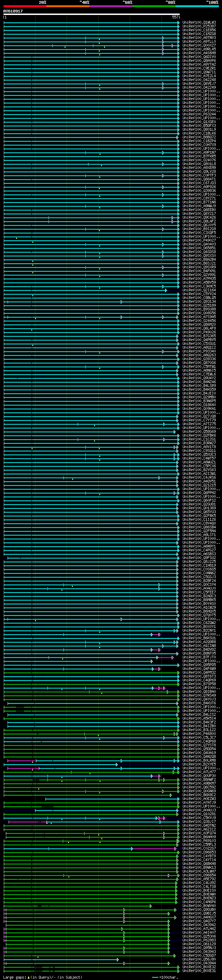Open hit UniRef100_Q25306
Image resolution: width=222 pixels, height=980 pixels.
(x=199, y=936)
